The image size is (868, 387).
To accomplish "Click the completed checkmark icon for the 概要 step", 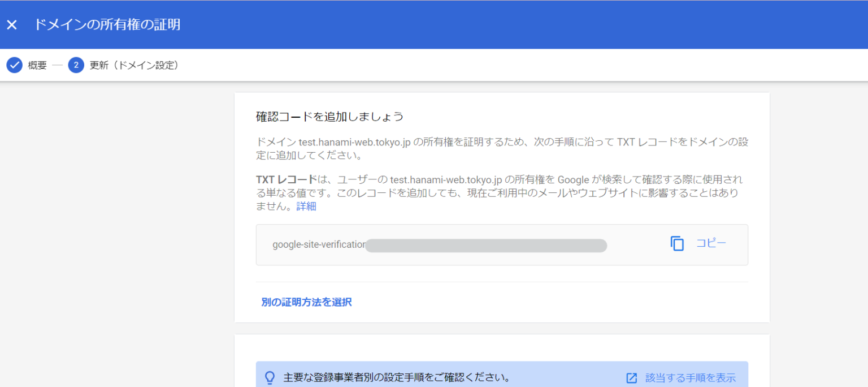I will tap(14, 64).
